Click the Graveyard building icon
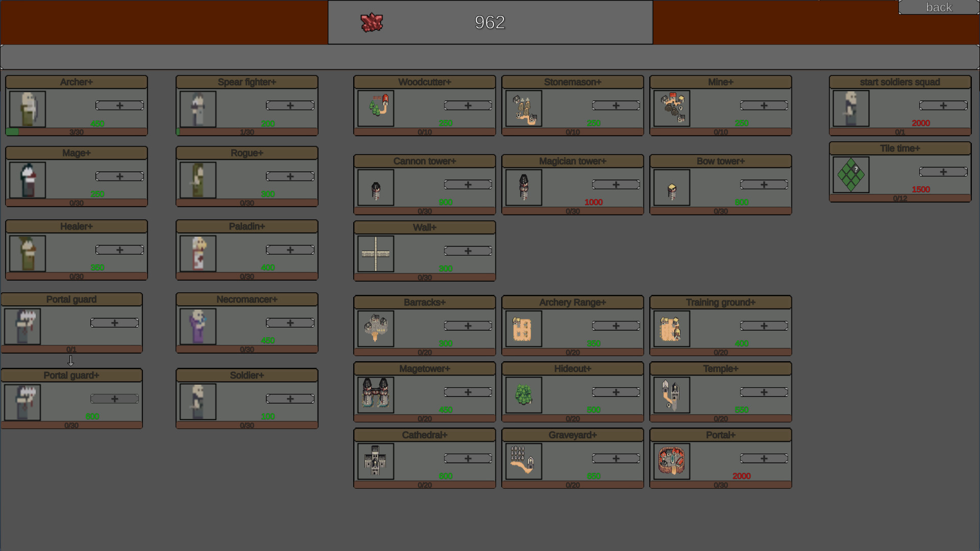The width and height of the screenshot is (980, 551). (x=524, y=461)
